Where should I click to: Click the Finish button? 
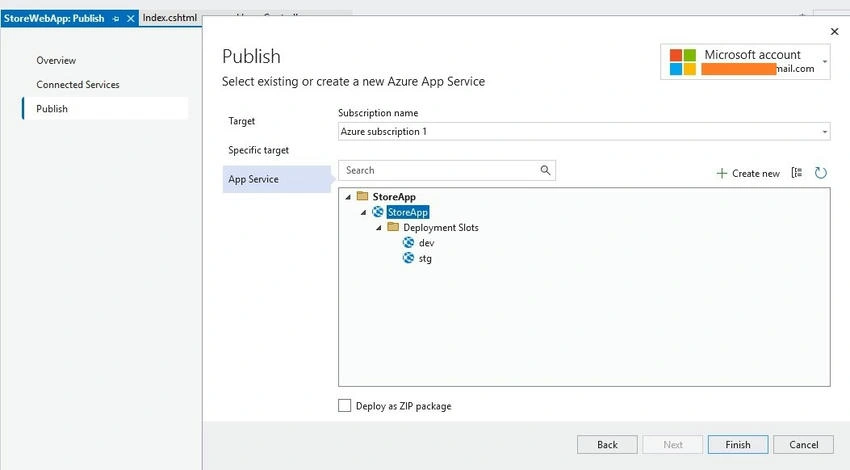click(x=738, y=445)
